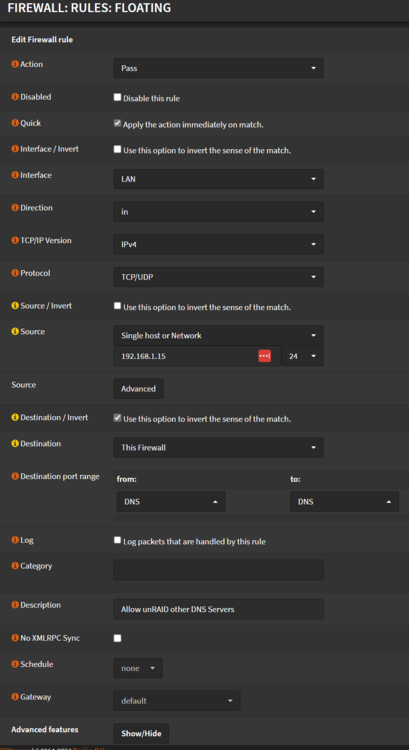This screenshot has height=750, width=409.
Task: Click the info icon beside Quick
Action: point(15,123)
